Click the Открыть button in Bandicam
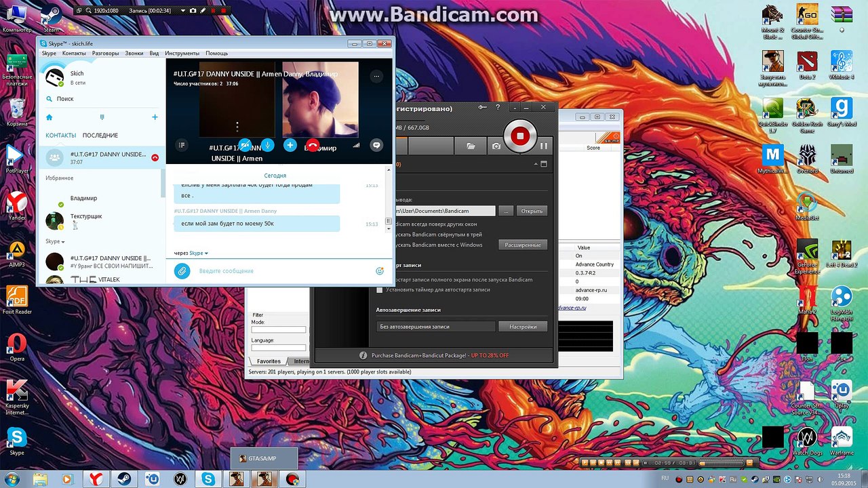 pos(532,211)
